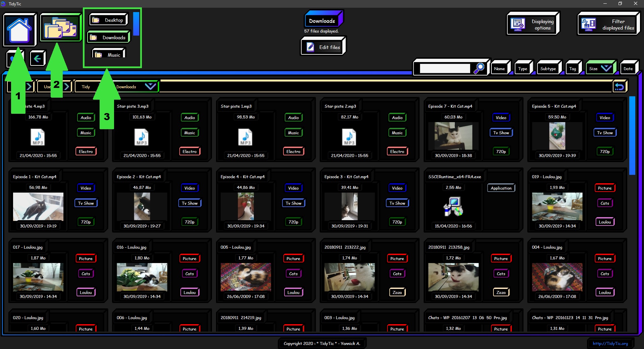Select Episode 5 - Kit Cat.mp4 thumbnail
Image resolution: width=644 pixels, height=349 pixels.
tap(557, 136)
